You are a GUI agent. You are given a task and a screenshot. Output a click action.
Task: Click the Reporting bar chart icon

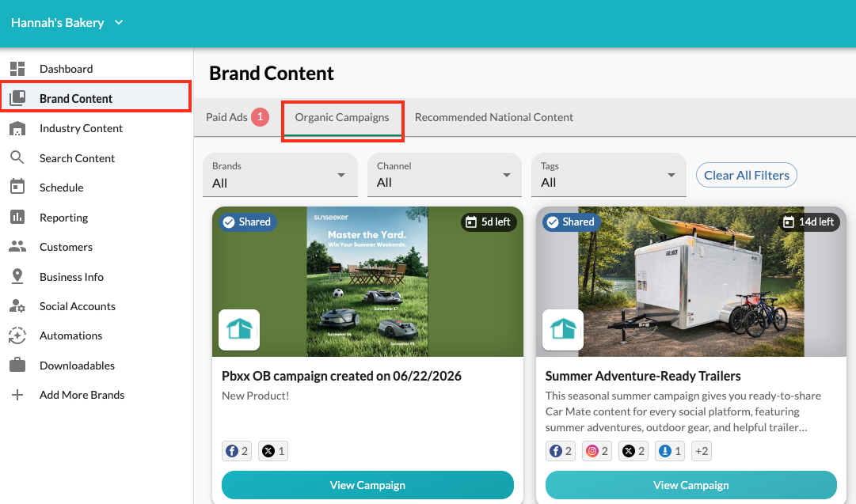[17, 217]
